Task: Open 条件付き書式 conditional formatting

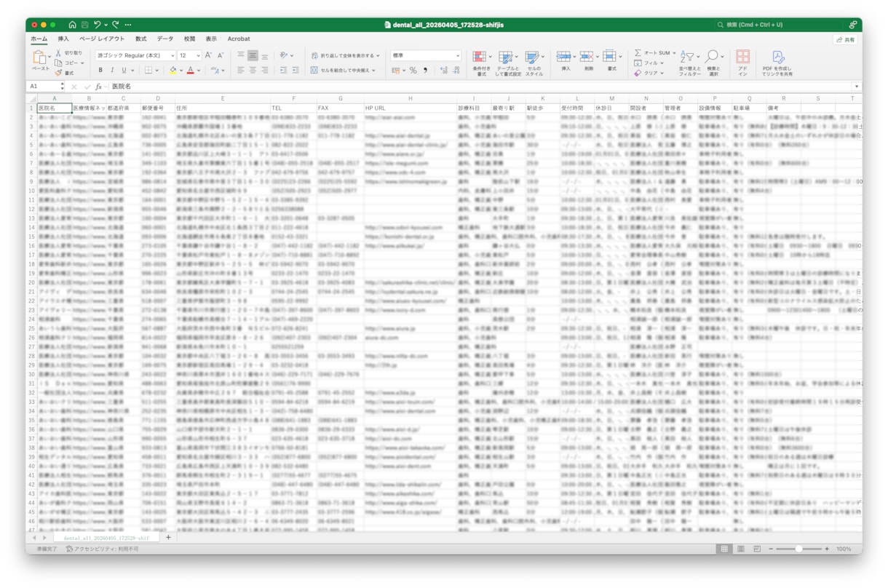Action: click(481, 64)
